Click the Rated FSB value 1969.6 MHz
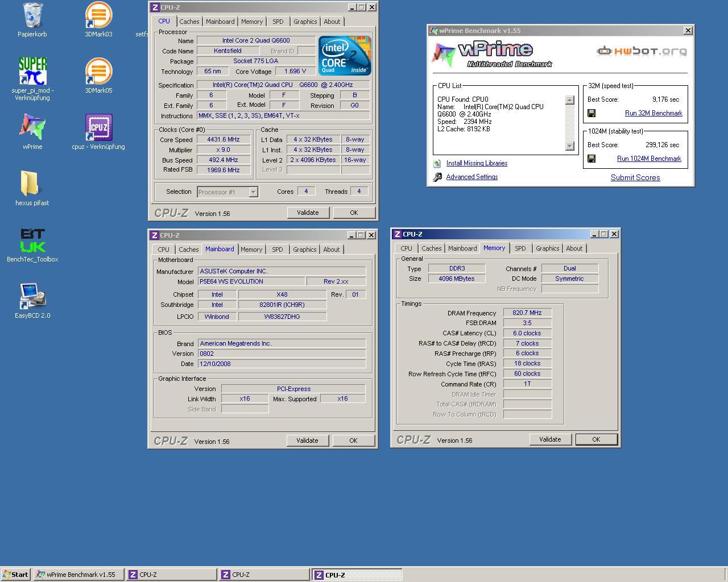Viewport: 728px width, 582px height. click(224, 170)
